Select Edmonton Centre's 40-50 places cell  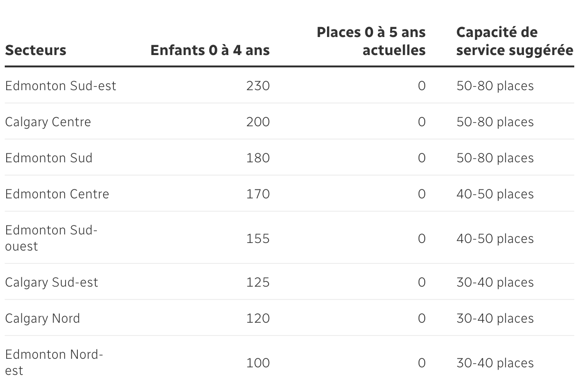tap(495, 194)
